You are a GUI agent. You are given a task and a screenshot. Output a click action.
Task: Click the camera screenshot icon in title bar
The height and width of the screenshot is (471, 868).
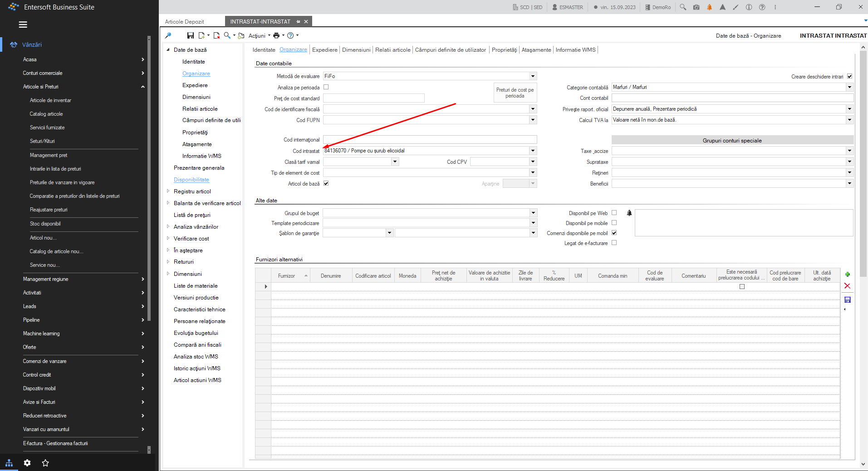click(696, 7)
